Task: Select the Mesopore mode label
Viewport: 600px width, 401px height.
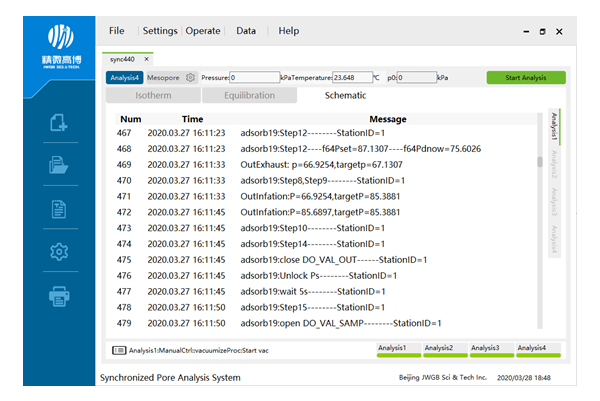Action: (164, 77)
